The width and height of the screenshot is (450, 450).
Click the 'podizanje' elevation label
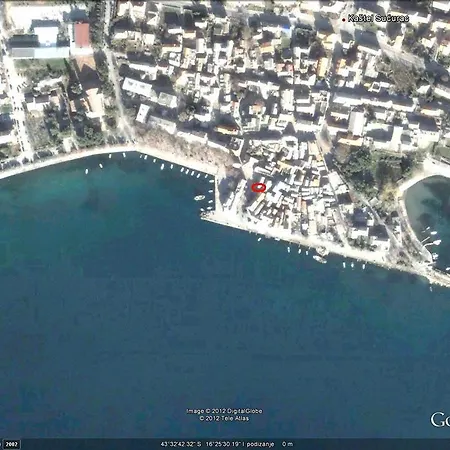(260, 444)
